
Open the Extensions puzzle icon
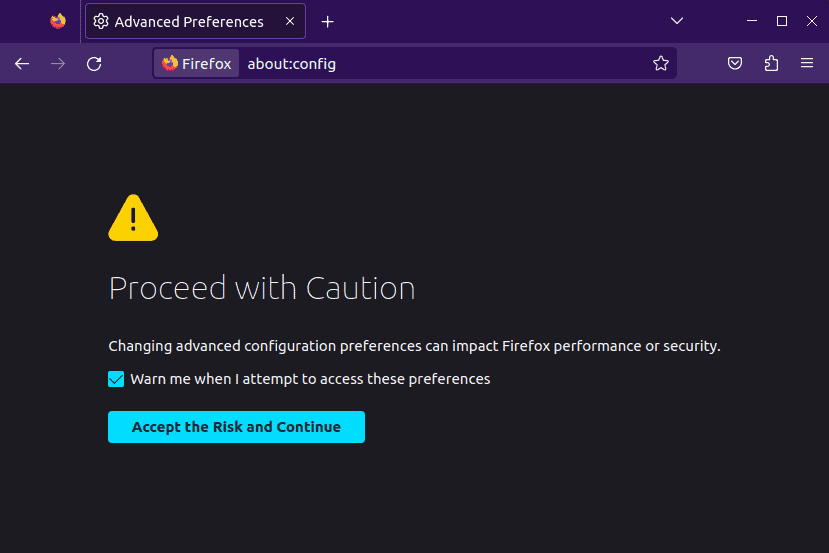(771, 63)
